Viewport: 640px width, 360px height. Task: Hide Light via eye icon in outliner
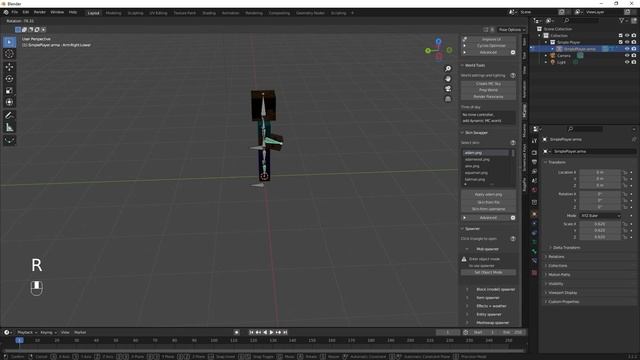point(627,62)
